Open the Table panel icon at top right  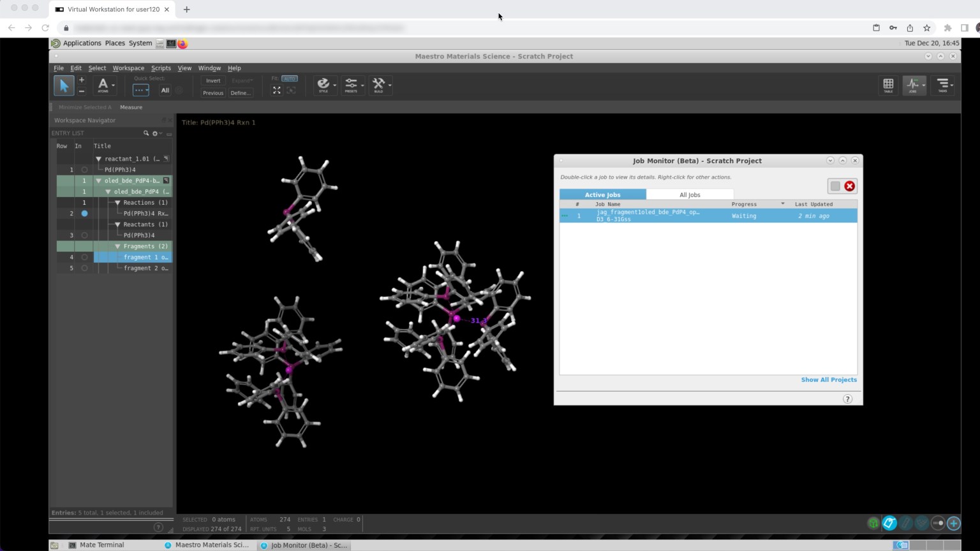[888, 84]
